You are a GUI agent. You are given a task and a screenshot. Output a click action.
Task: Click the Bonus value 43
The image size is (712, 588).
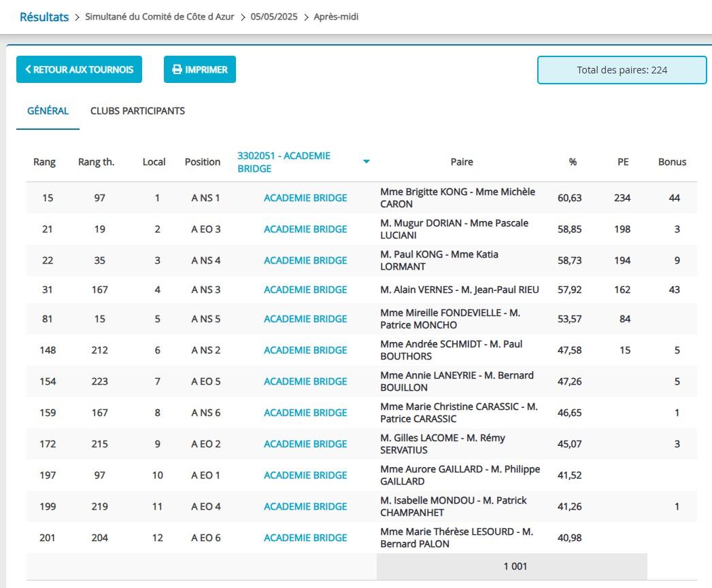[x=675, y=290]
